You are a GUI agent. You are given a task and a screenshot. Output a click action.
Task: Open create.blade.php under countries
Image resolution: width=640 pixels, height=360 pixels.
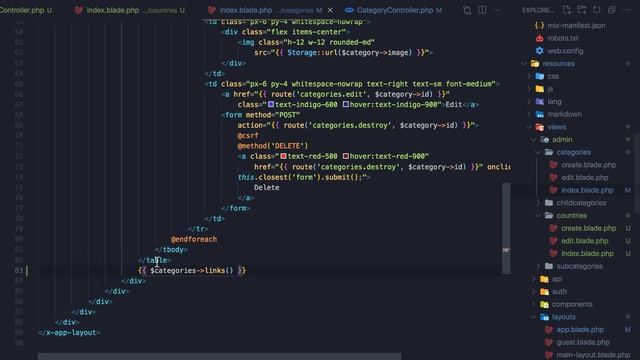tap(588, 228)
